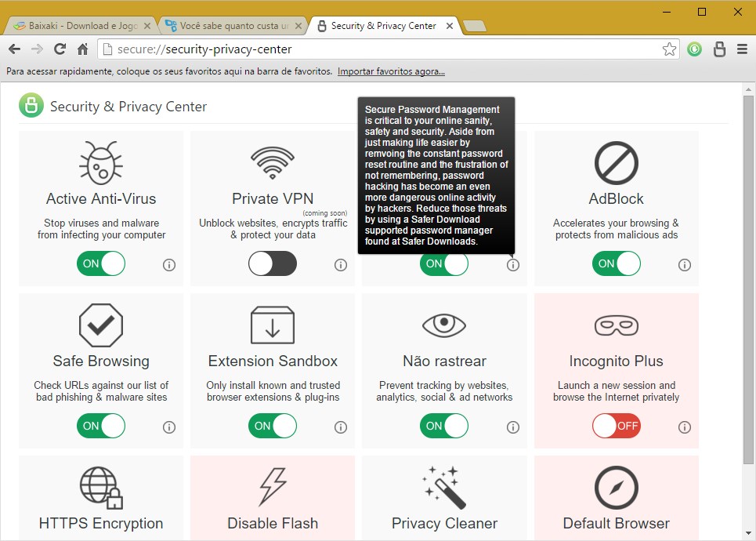The width and height of the screenshot is (756, 541).
Task: Click the Security & Privacy Center heading
Action: [x=128, y=106]
